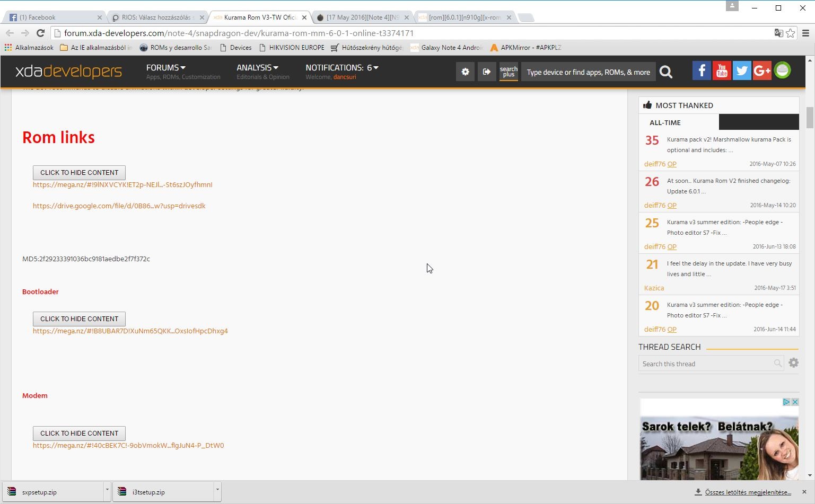Open downloaded sxpsetup.zip file

pyautogui.click(x=52, y=492)
